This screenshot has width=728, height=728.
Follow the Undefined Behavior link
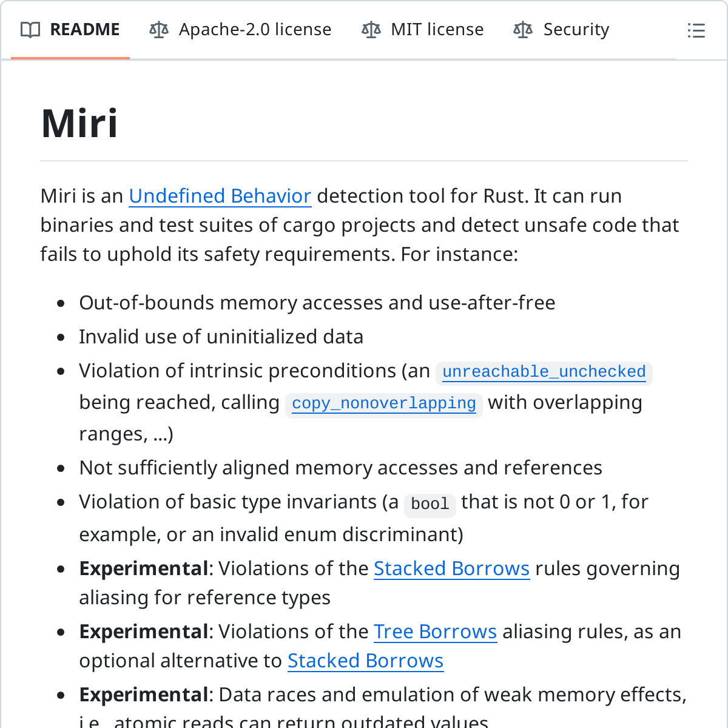pyautogui.click(x=220, y=196)
